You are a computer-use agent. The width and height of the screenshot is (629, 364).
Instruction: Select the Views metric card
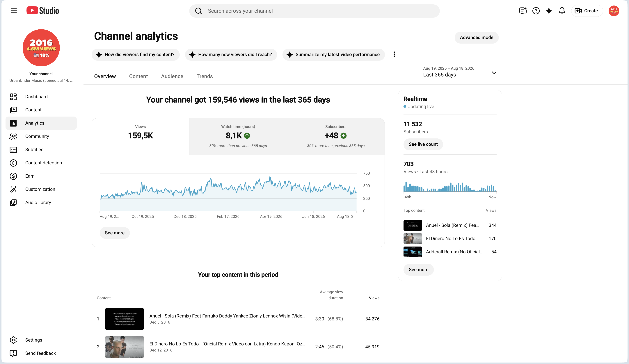[141, 136]
